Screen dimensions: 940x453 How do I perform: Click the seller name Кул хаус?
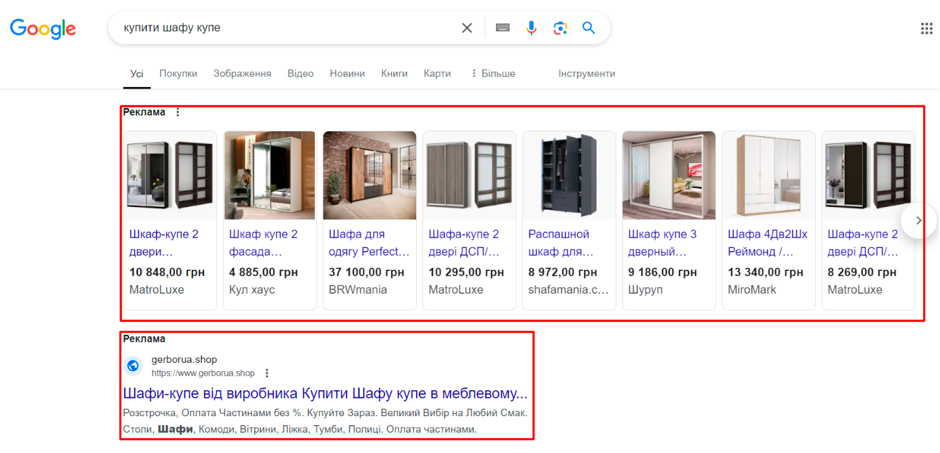(x=252, y=290)
